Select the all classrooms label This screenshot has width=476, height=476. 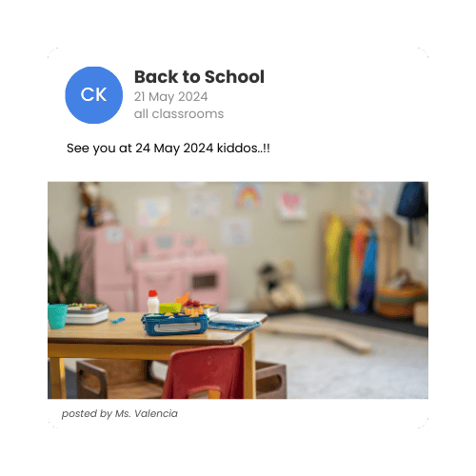pyautogui.click(x=179, y=113)
